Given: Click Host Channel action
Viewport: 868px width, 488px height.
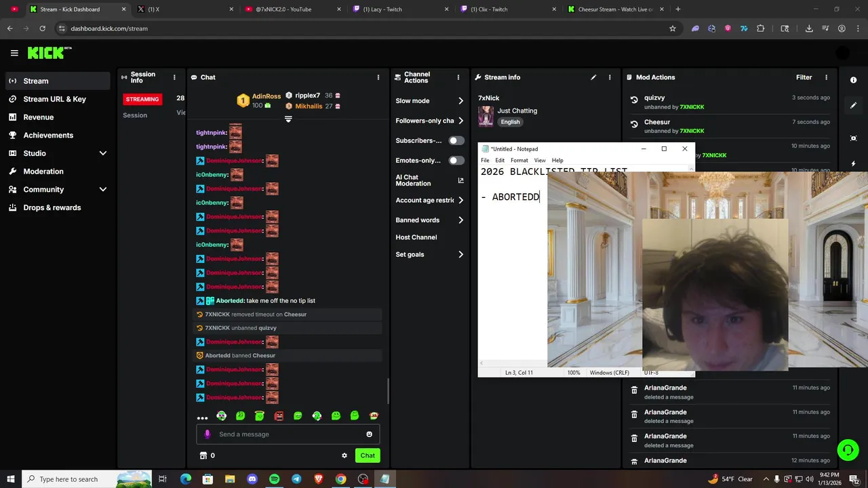Looking at the screenshot, I should tap(416, 237).
